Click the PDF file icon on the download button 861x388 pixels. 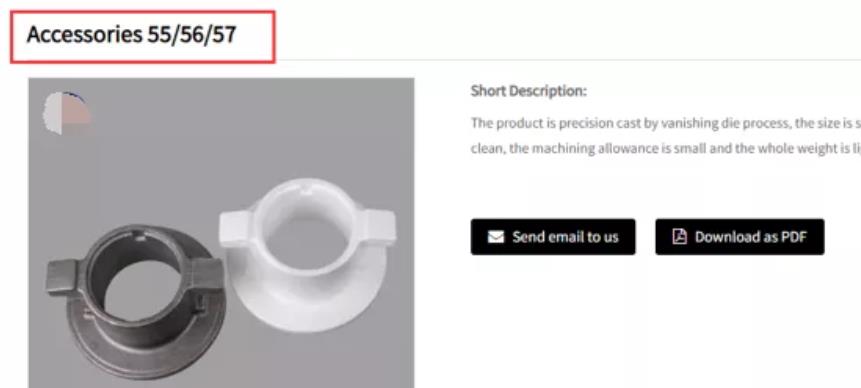pyautogui.click(x=679, y=237)
